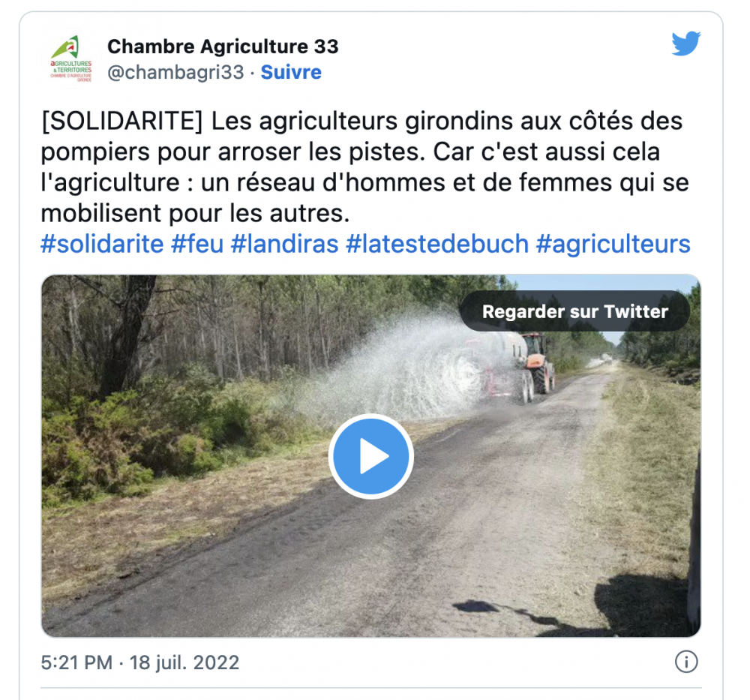The height and width of the screenshot is (700, 750).
Task: Click the 18 juil. 2022 date
Action: tap(184, 662)
